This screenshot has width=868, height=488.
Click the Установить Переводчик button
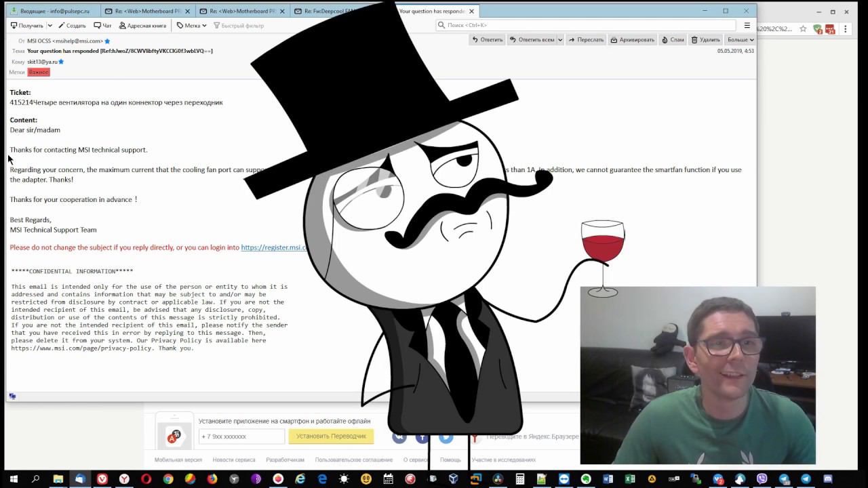(x=331, y=436)
